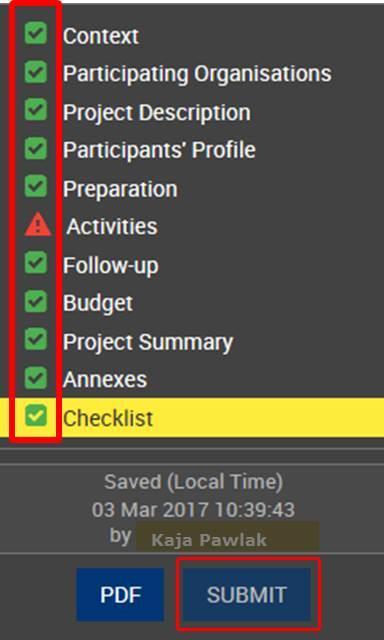Click green check icon next to Annexes
384x640 pixels.
point(36,378)
